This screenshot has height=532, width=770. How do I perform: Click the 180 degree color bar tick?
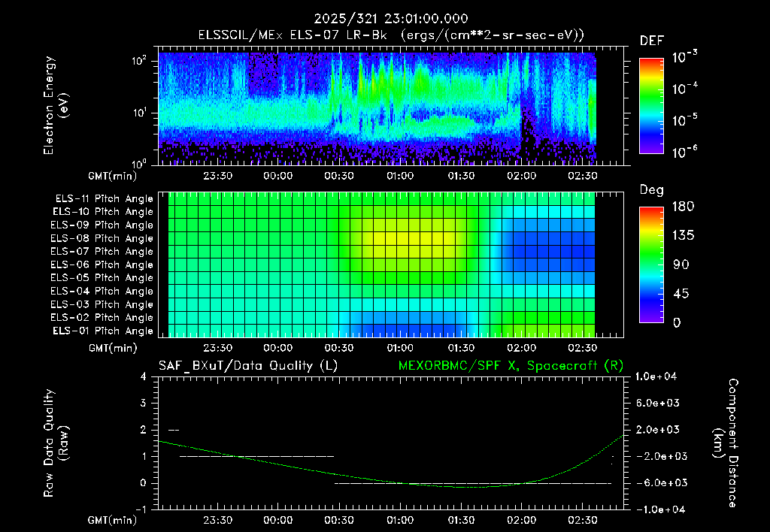683,207
